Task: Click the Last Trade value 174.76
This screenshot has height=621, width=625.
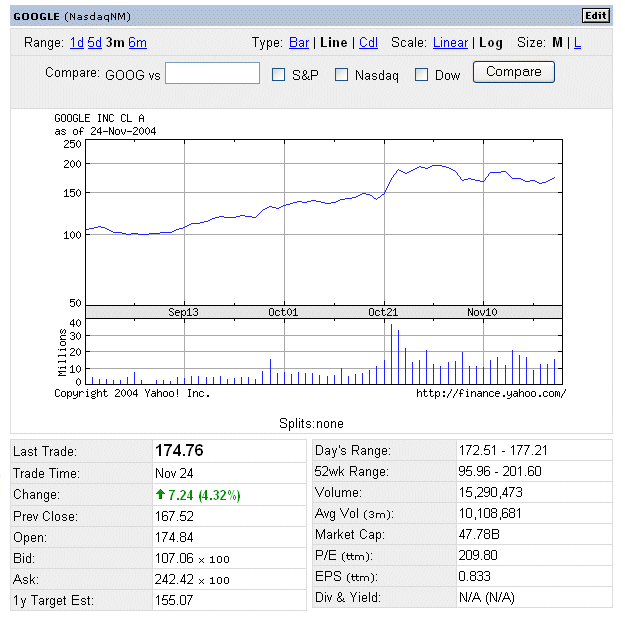Action: tap(179, 450)
